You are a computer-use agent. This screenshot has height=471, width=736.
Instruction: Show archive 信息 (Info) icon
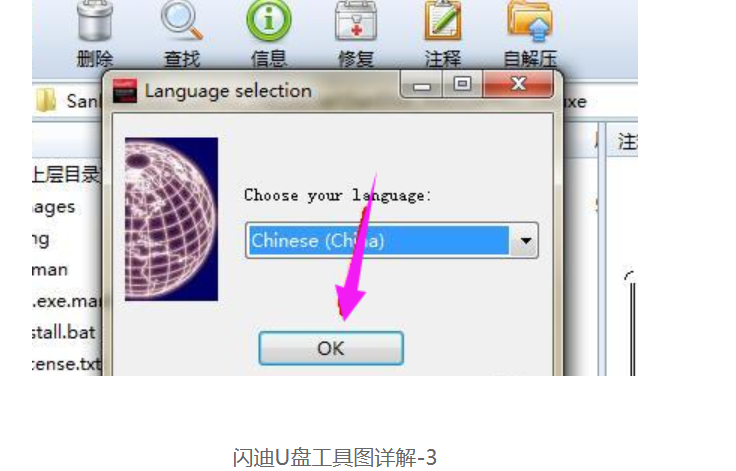point(268,21)
